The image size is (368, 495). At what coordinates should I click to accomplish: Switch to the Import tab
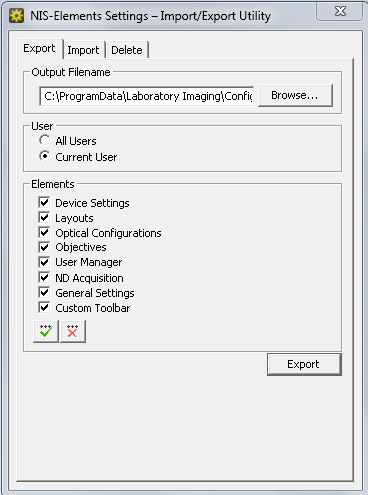[x=83, y=50]
